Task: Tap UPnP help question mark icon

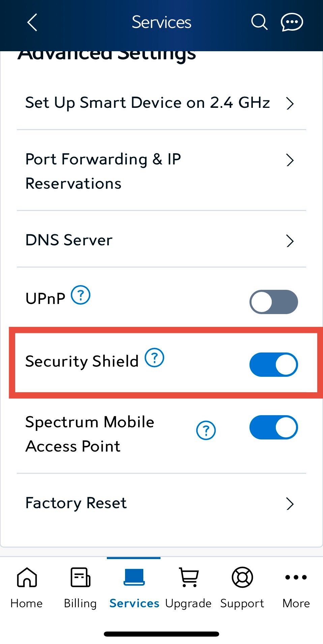Action: tap(81, 295)
